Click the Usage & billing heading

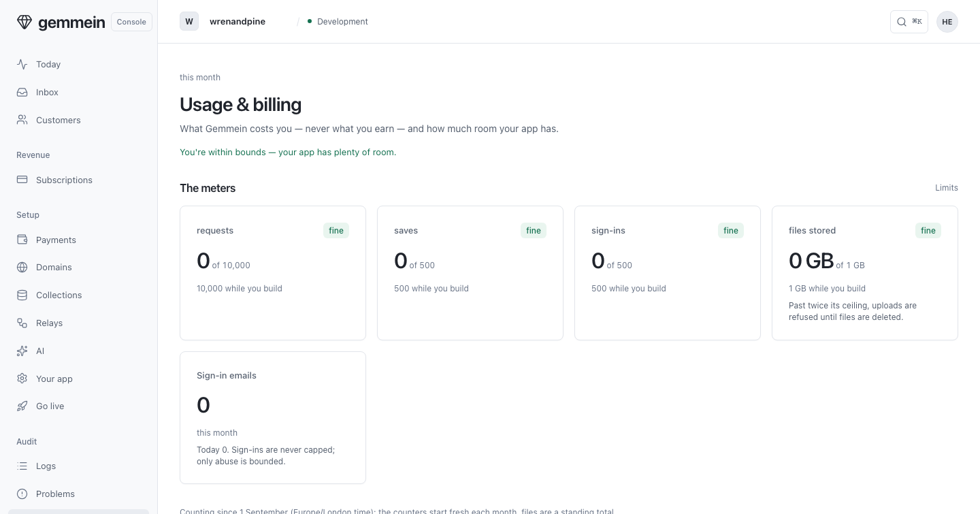(x=240, y=104)
